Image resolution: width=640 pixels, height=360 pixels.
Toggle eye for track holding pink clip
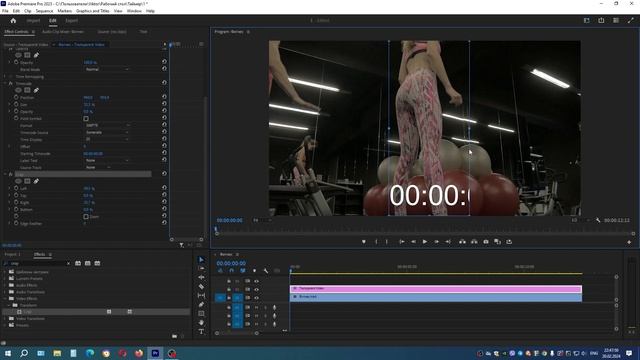coord(256,289)
